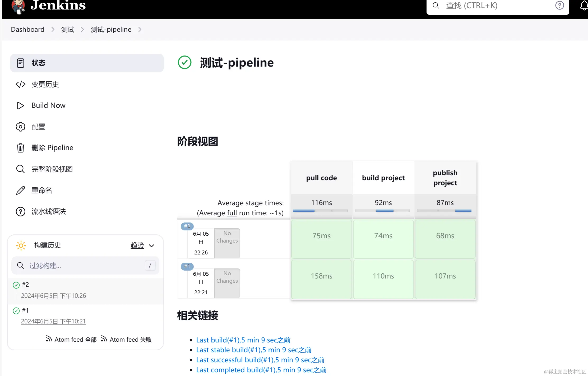The width and height of the screenshot is (588, 376).
Task: Open notifications bell icon
Action: click(584, 6)
